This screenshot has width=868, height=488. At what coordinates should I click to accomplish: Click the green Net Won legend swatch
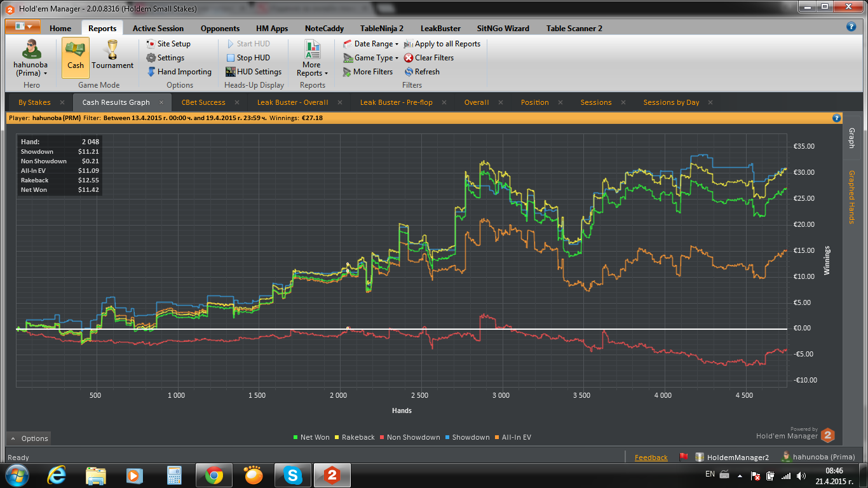click(295, 437)
